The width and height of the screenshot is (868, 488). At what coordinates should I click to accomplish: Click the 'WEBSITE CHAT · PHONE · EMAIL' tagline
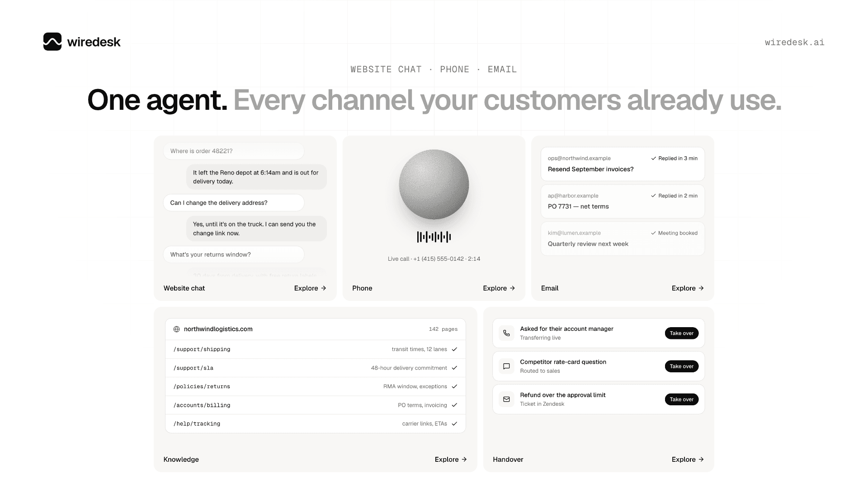(434, 69)
